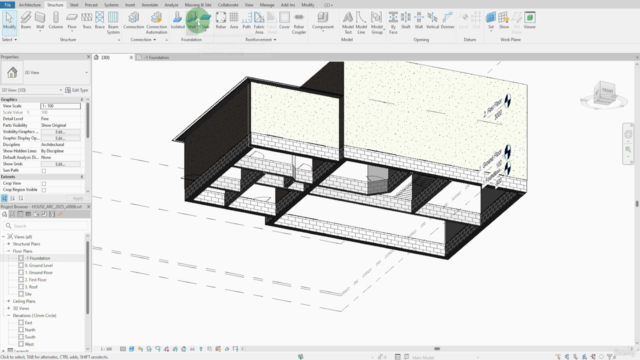Choose the Beam structural tool

pyautogui.click(x=26, y=20)
